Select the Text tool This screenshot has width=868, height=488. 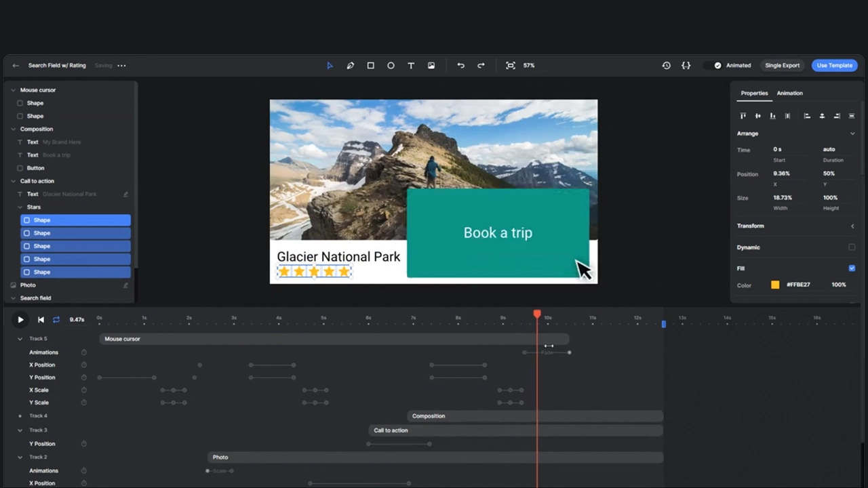pos(411,66)
